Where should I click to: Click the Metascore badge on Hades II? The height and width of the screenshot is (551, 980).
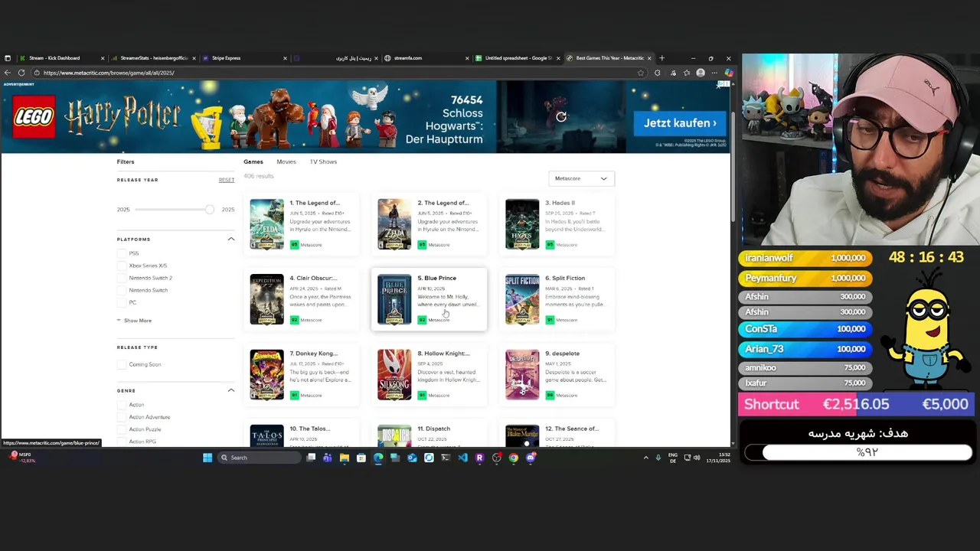[x=550, y=245]
